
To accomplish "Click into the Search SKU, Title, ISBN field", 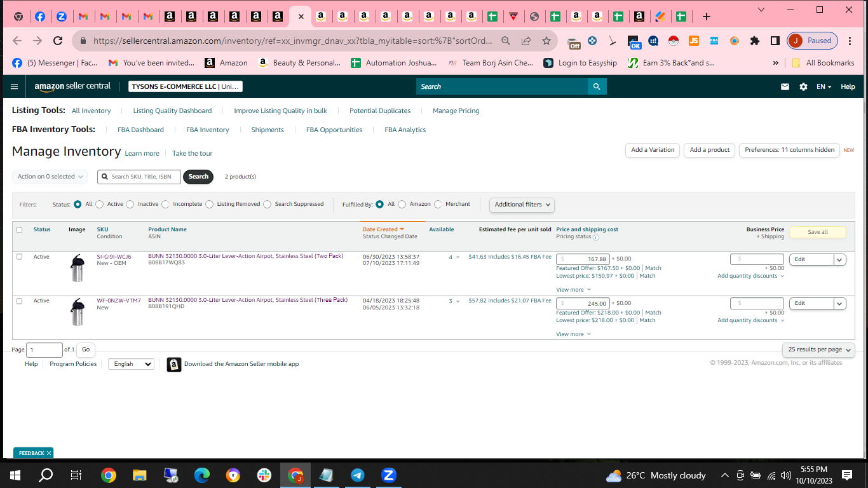I will tap(139, 177).
